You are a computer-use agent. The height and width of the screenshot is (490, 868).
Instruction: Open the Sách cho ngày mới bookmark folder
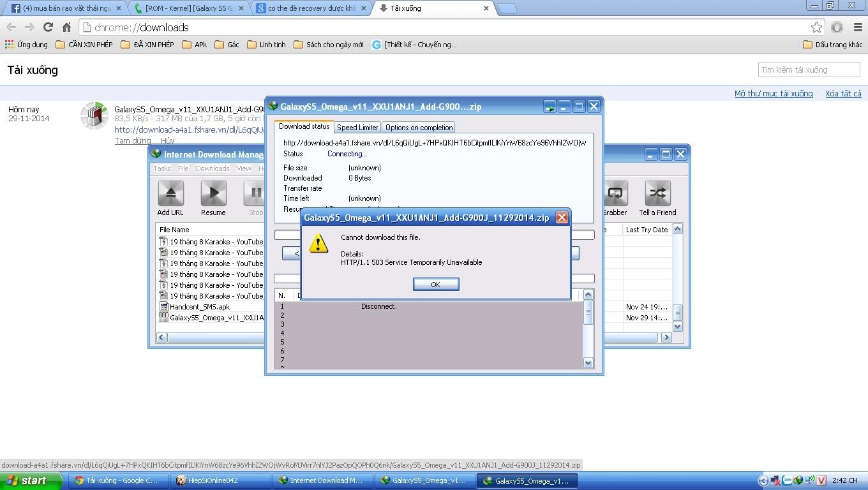329,45
